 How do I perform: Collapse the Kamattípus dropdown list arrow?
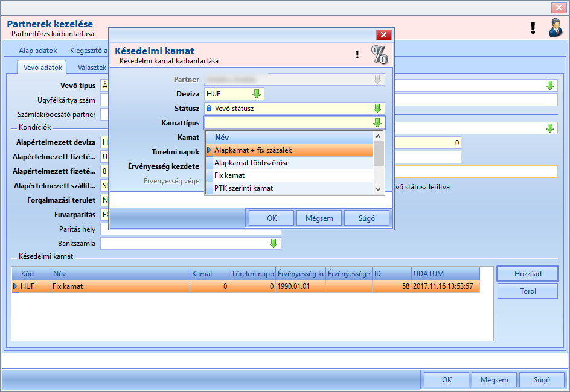(x=377, y=122)
